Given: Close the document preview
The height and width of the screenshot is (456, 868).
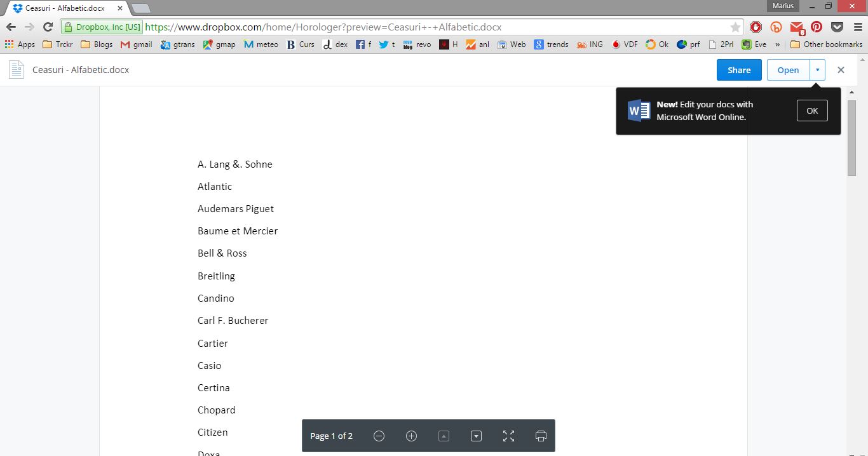Looking at the screenshot, I should [841, 70].
